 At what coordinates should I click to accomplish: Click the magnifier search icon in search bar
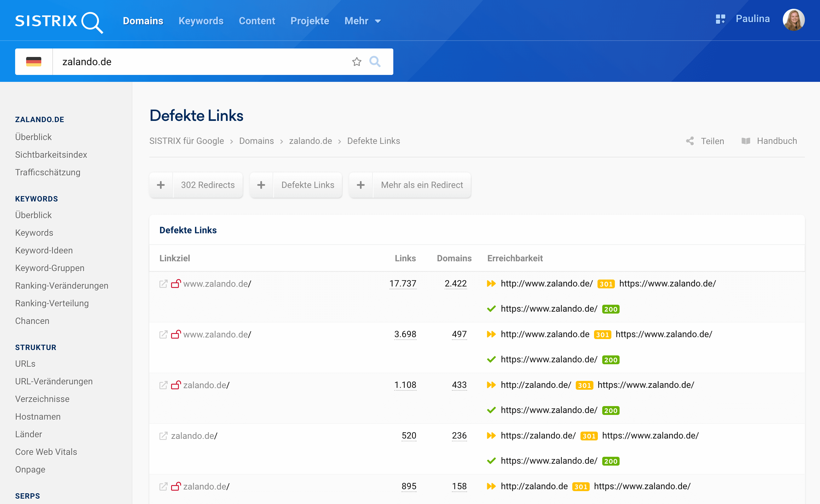(x=375, y=62)
